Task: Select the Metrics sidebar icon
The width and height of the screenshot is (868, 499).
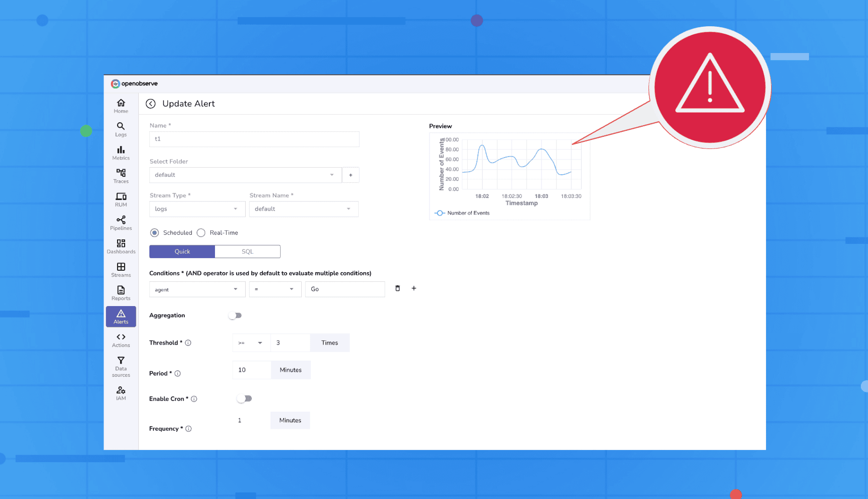Action: click(x=121, y=153)
